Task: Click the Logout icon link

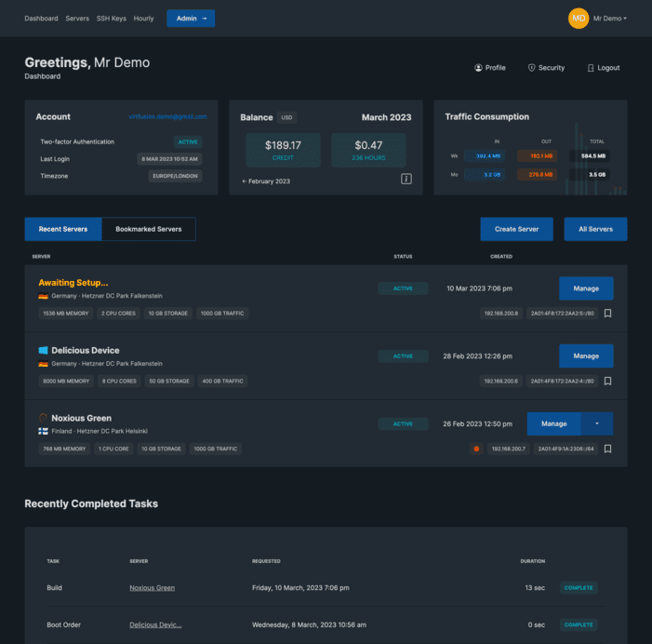Action: click(603, 68)
